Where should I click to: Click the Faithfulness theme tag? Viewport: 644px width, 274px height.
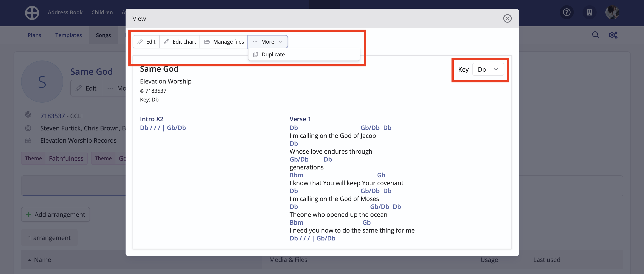[66, 158]
